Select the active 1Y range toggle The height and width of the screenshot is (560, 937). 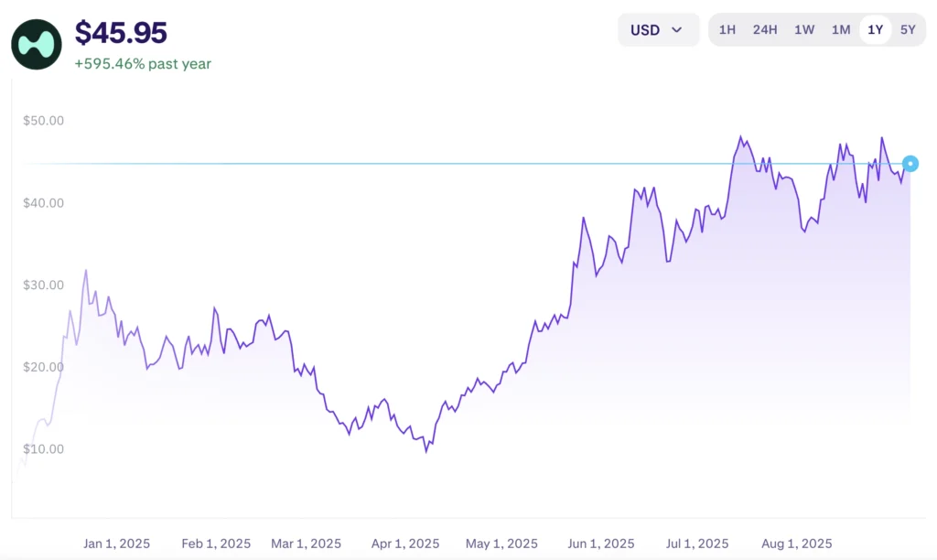tap(876, 29)
